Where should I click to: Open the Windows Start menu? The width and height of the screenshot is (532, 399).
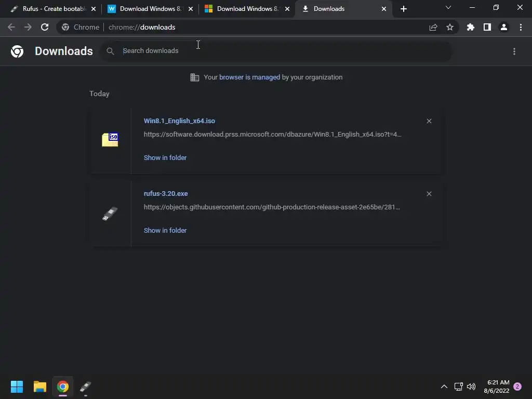click(x=17, y=387)
